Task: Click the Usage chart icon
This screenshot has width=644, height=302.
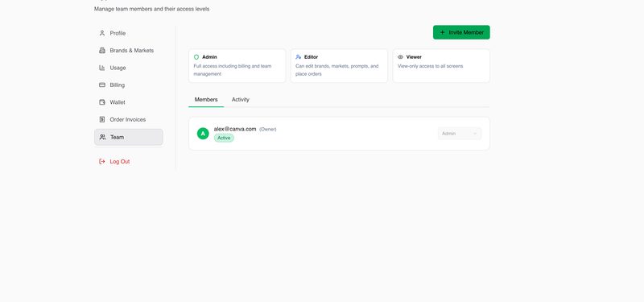Action: [102, 68]
